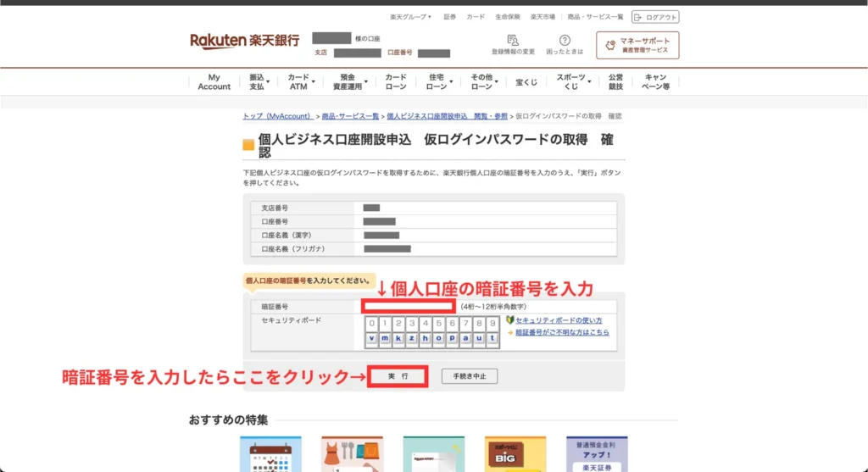Click breadcrumb 個人ビジネス口座開設申込 閲覧・参照
Screen dimensions: 868x472
coord(448,116)
